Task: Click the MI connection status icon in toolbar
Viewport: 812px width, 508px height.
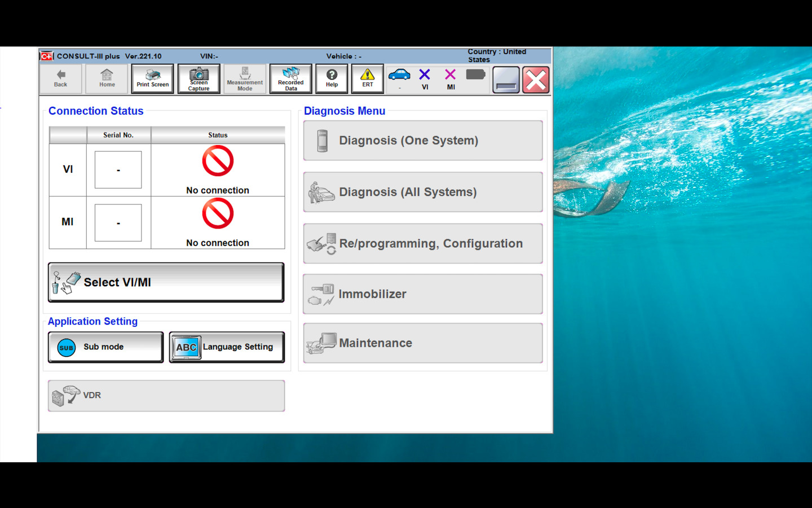Action: coord(451,75)
